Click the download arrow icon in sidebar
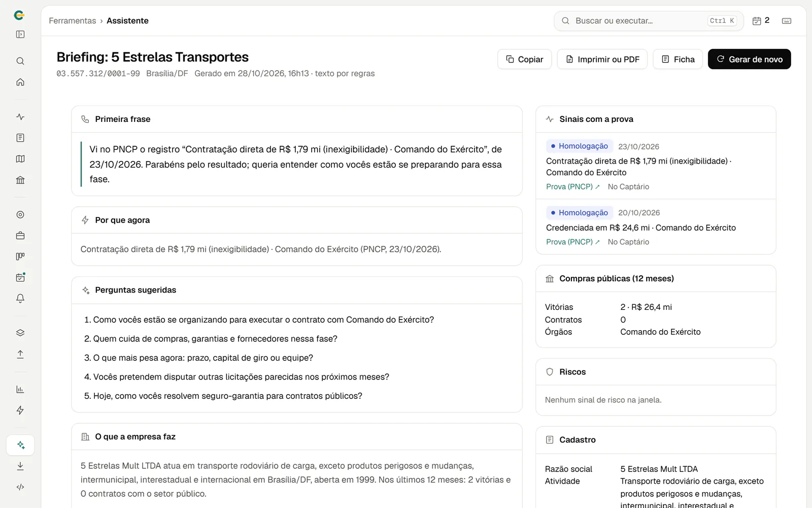The width and height of the screenshot is (812, 508). point(20,466)
